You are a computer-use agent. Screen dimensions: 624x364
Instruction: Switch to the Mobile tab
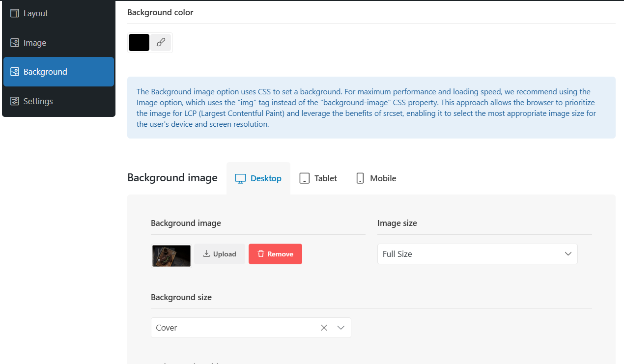pos(376,178)
